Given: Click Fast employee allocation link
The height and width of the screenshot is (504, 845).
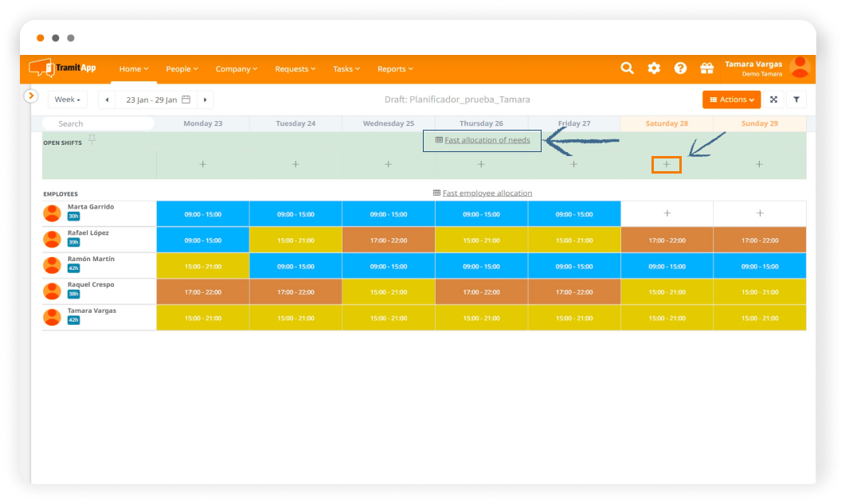Looking at the screenshot, I should 487,193.
